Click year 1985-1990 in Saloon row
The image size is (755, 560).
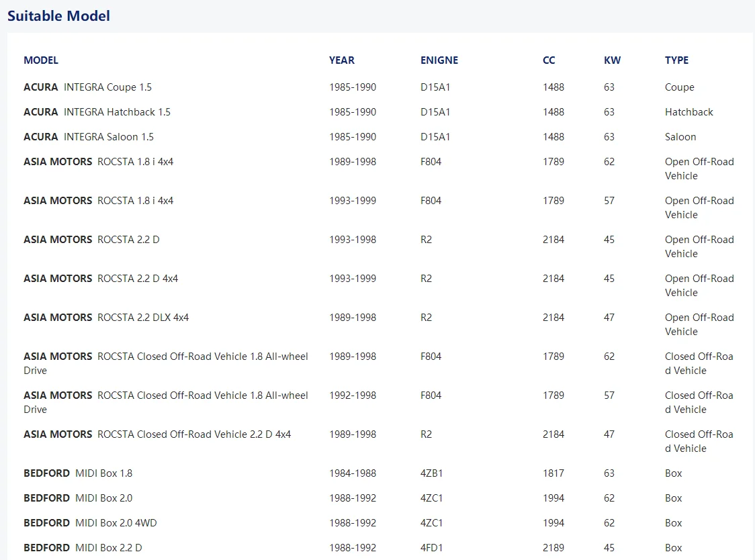point(353,137)
